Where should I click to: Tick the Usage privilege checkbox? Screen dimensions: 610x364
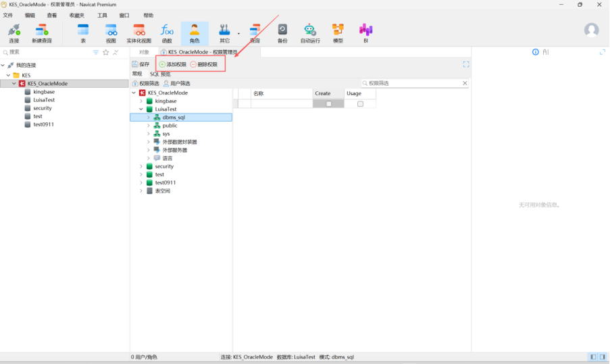[x=360, y=104]
